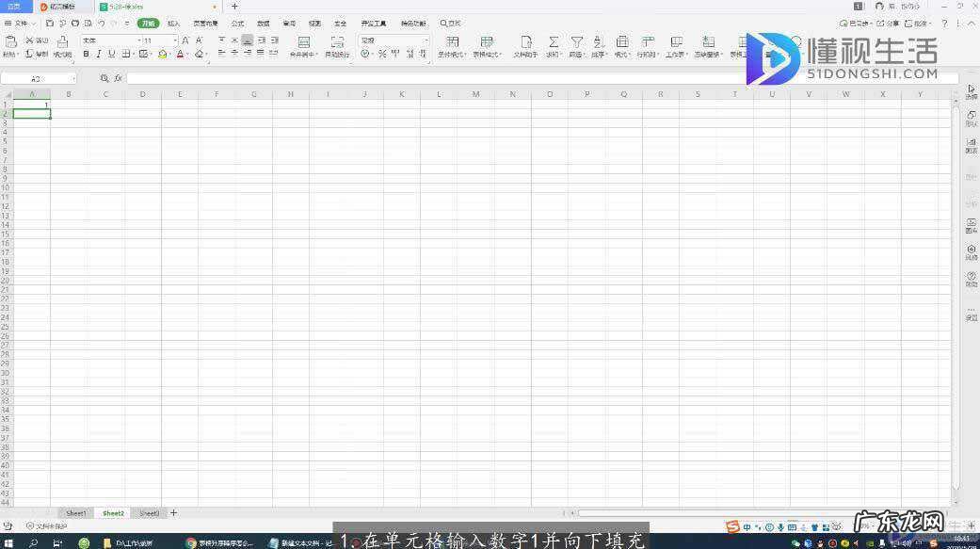980x549 pixels.
Task: Toggle Bold formatting
Action: pyautogui.click(x=87, y=55)
